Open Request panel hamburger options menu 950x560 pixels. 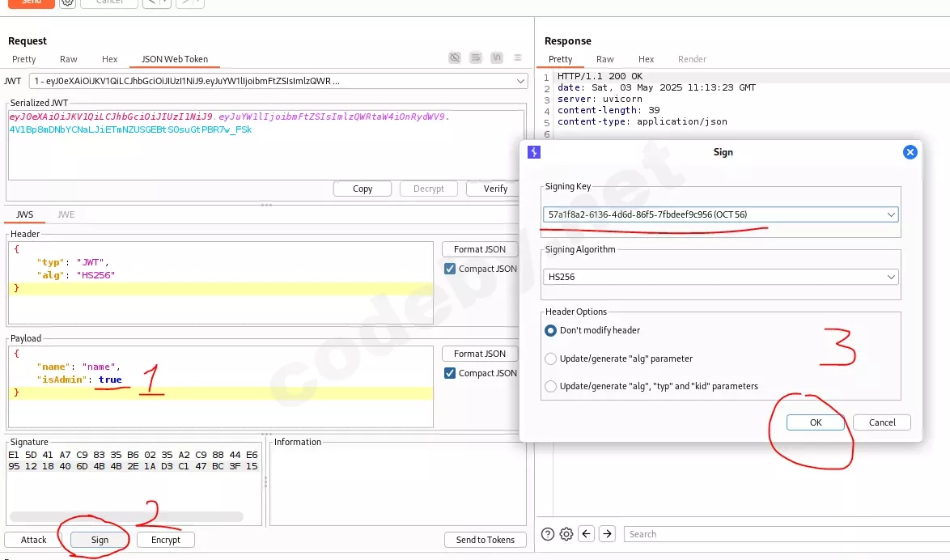518,57
